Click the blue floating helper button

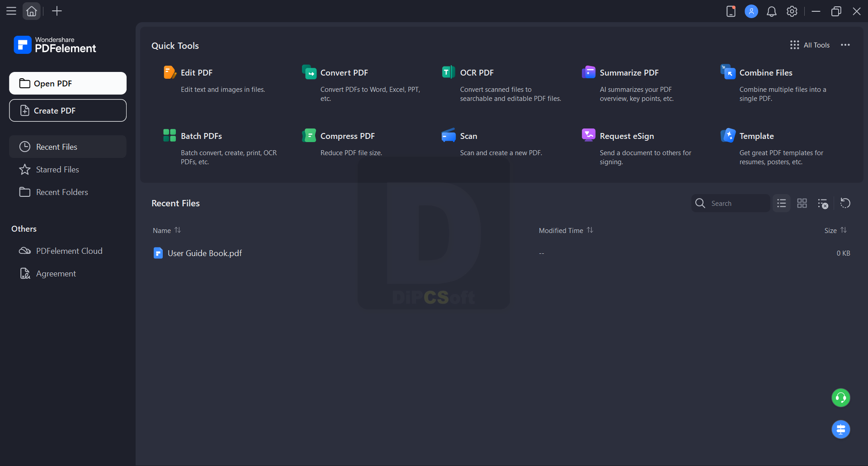tap(841, 429)
